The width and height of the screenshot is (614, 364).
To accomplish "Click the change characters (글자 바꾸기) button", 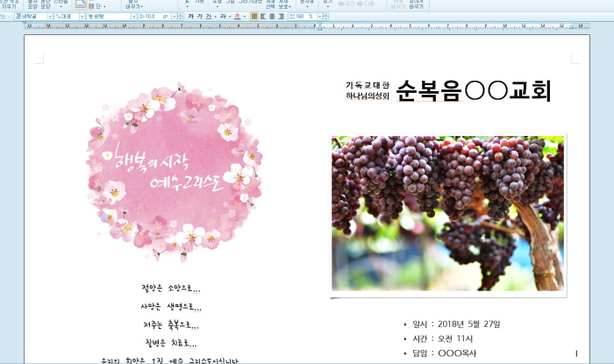I will (x=133, y=4).
